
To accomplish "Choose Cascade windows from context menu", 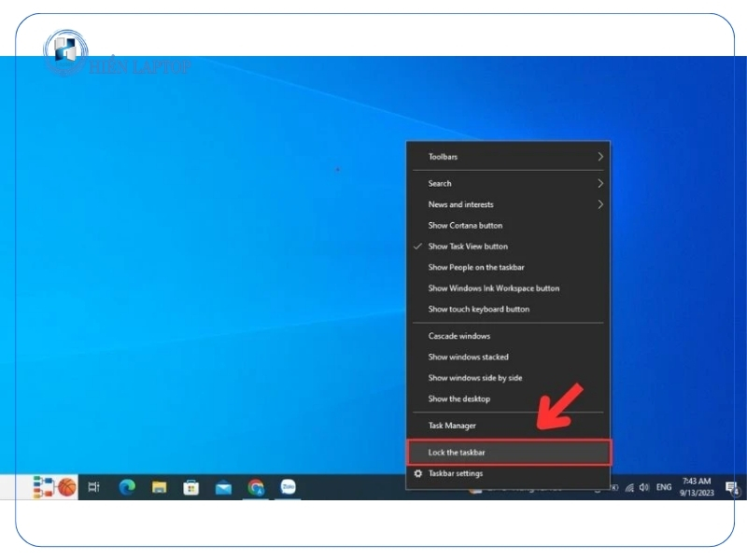I will tap(508, 336).
